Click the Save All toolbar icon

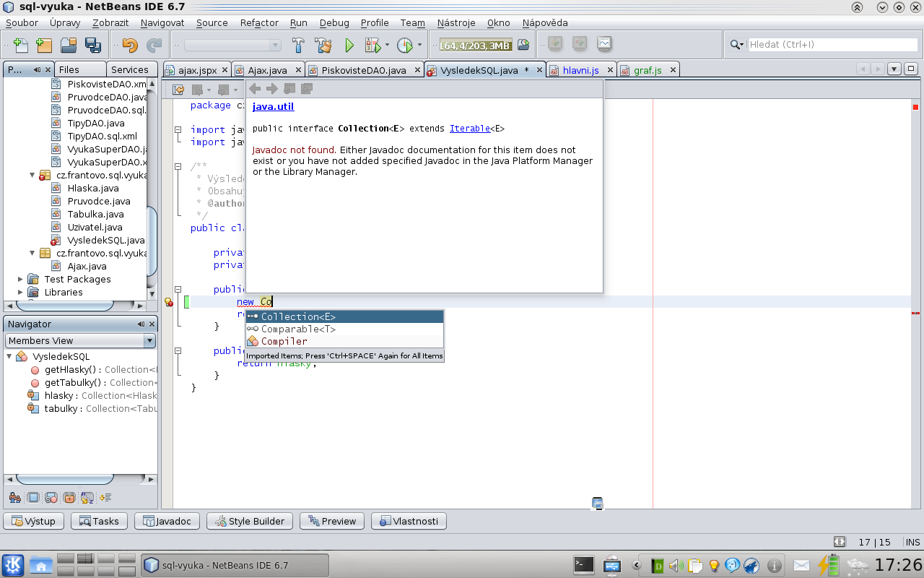click(x=92, y=45)
